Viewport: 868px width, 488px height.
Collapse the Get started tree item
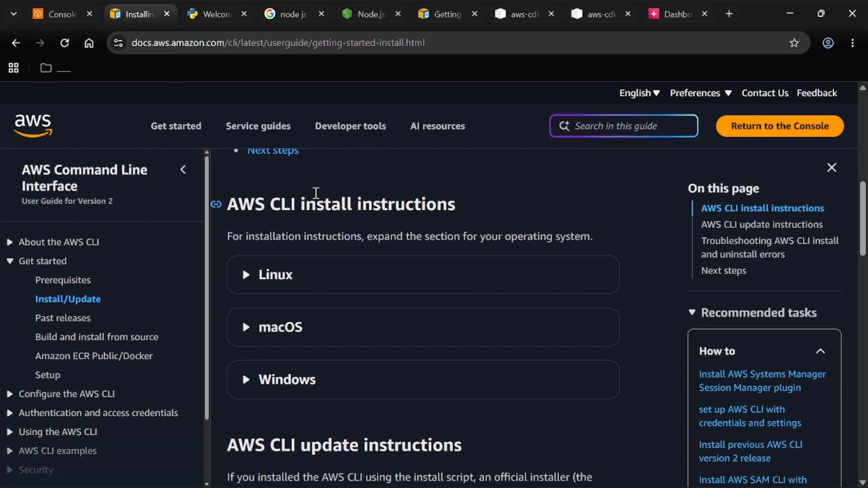[x=9, y=261]
